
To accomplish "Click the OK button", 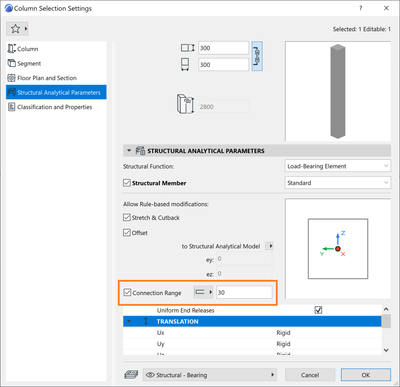I will tap(366, 375).
